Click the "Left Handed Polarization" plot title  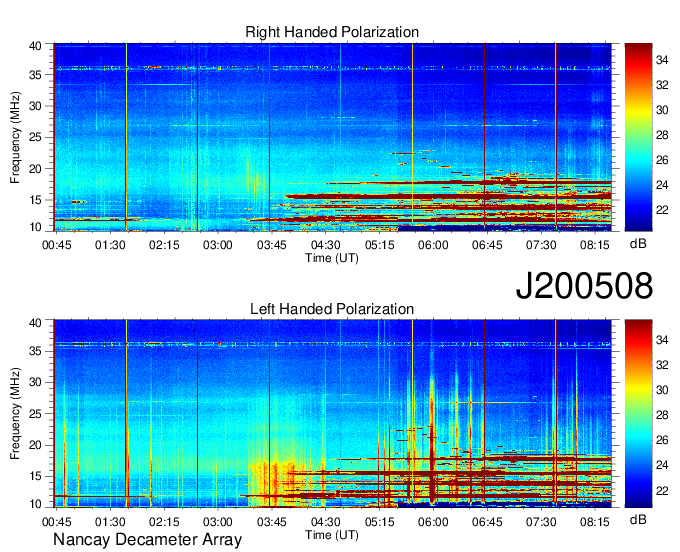pyautogui.click(x=332, y=309)
